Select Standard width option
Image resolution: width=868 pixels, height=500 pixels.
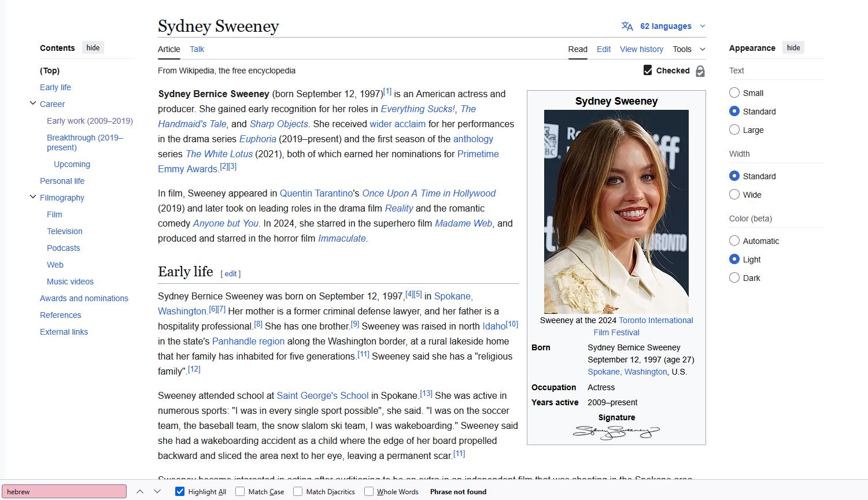pos(734,176)
